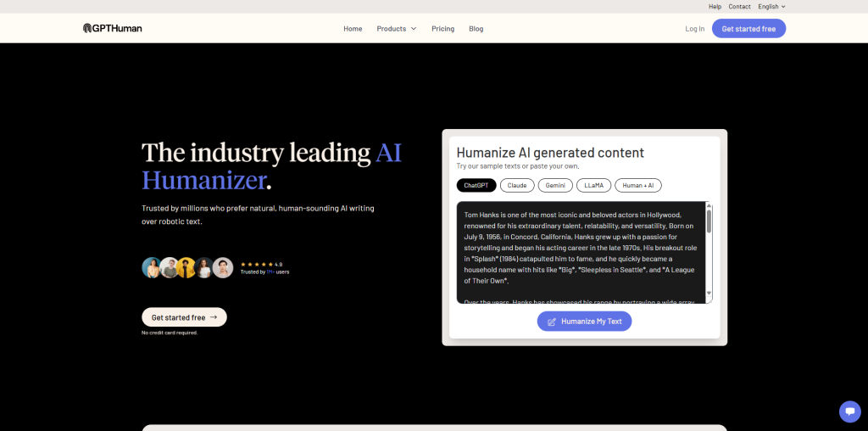The width and height of the screenshot is (868, 431).
Task: Open the chat support bubble icon
Action: 849,411
